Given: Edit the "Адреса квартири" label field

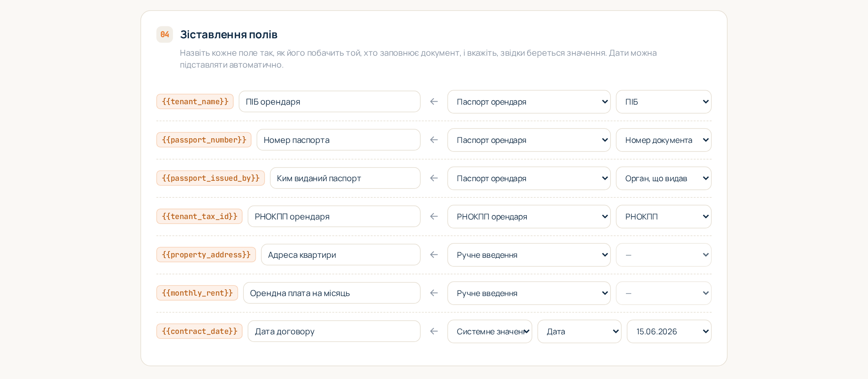Looking at the screenshot, I should pos(340,255).
